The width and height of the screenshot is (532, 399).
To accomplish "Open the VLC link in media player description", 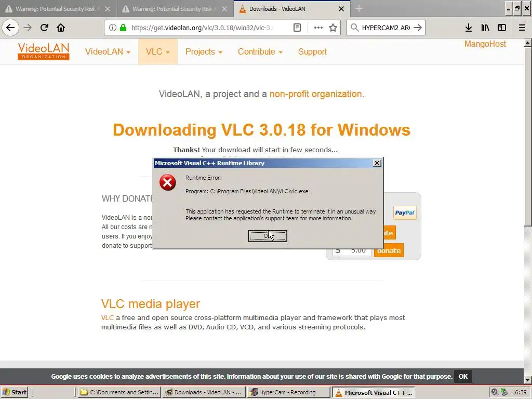I will 108,318.
